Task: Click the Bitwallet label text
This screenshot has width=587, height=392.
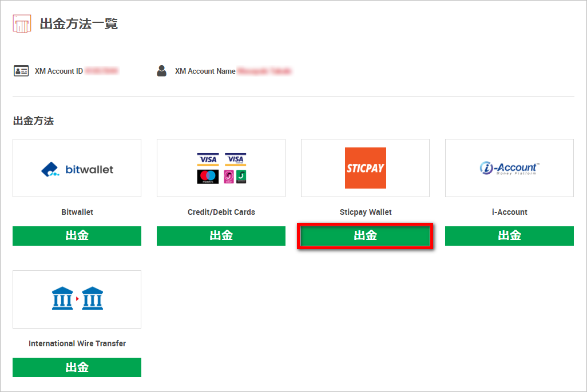Action: click(77, 212)
